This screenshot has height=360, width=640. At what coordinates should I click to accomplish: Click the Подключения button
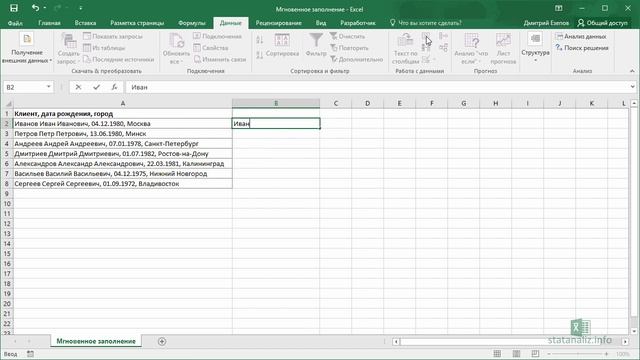[218, 36]
